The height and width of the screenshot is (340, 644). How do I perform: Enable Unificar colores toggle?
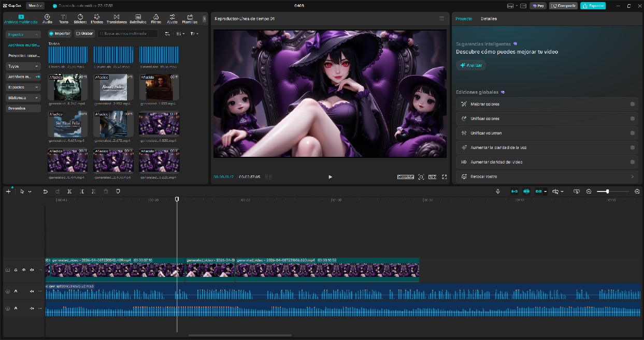(x=633, y=119)
